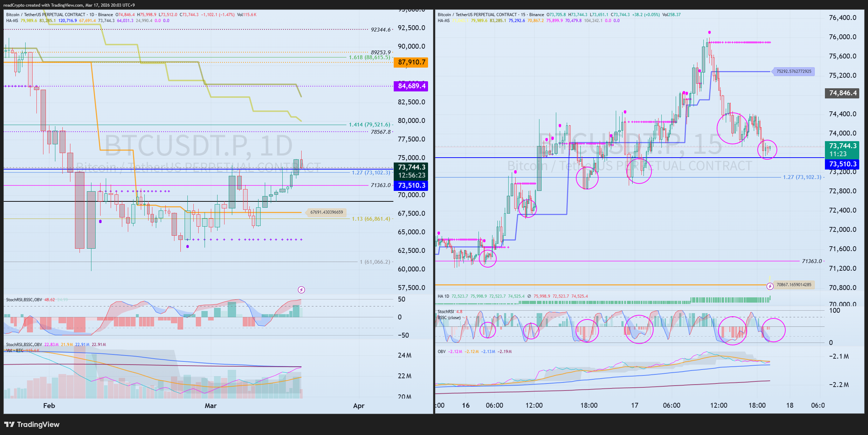Click the 57,500.0 price axis label
The width and height of the screenshot is (868, 435).
[412, 288]
